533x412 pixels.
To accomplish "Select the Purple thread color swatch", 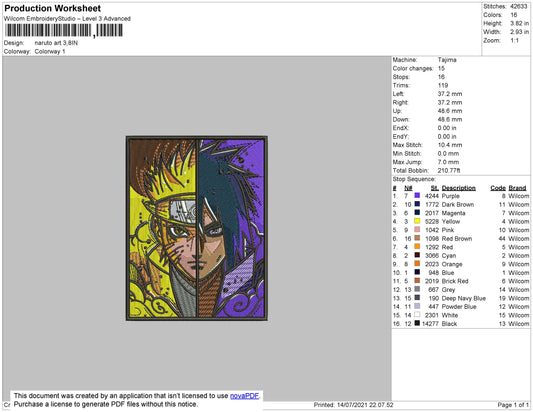I will [x=417, y=195].
